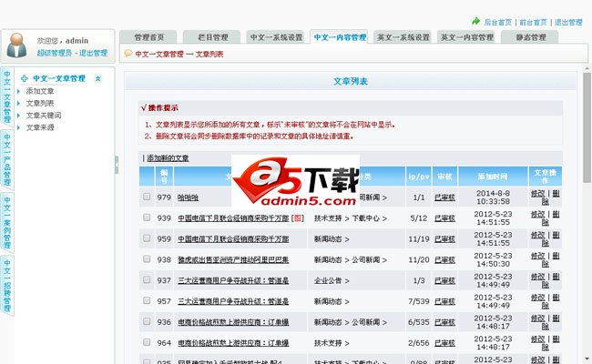
Task: Open article 939 title link
Action: 233,218
